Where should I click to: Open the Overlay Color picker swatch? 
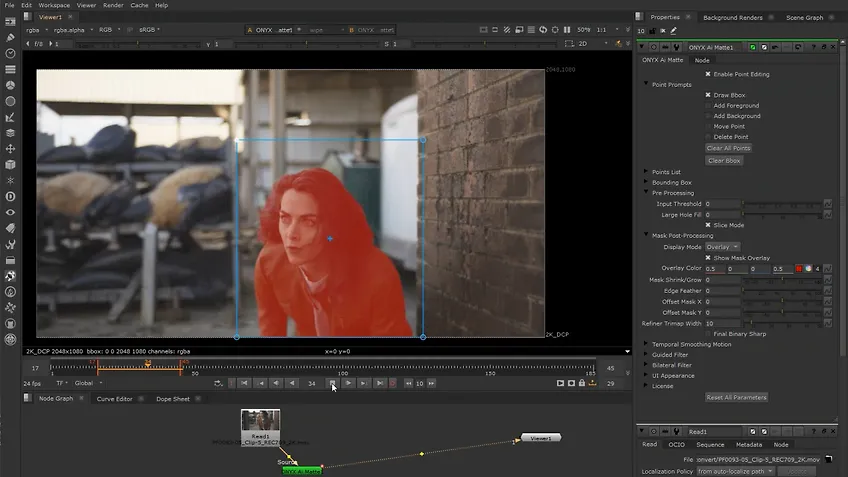pyautogui.click(x=799, y=269)
